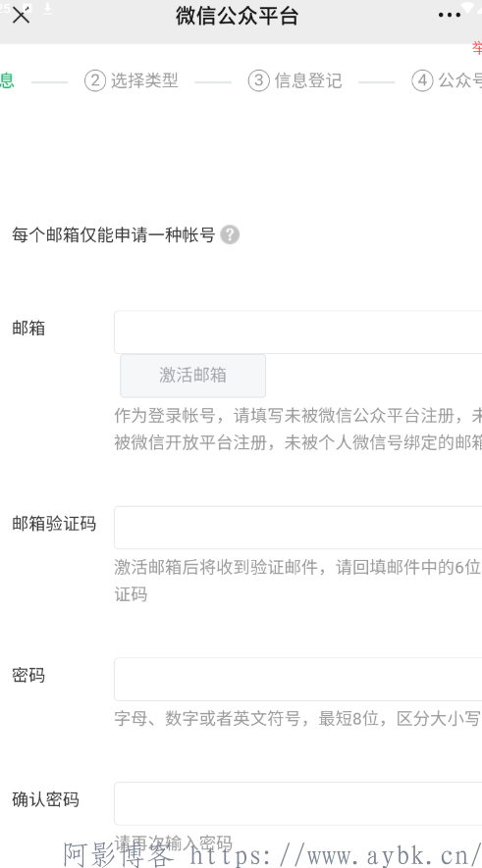Focus the 邮箱 input field

pos(298,332)
